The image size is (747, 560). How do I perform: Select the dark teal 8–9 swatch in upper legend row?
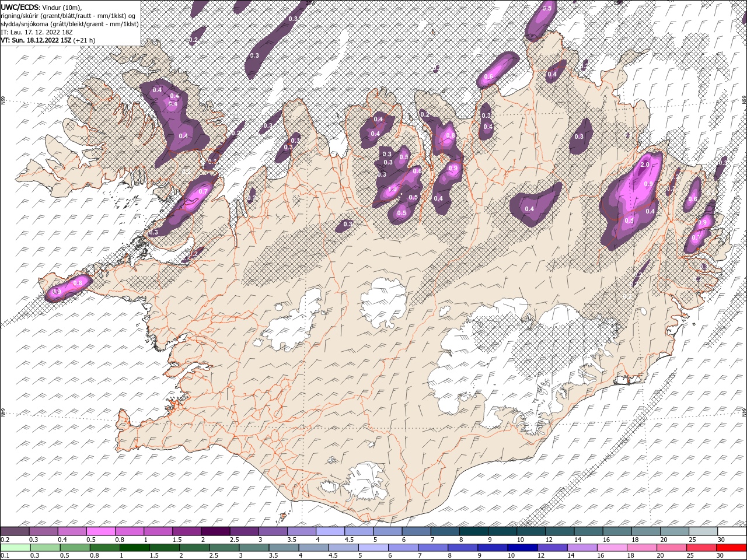(x=473, y=531)
